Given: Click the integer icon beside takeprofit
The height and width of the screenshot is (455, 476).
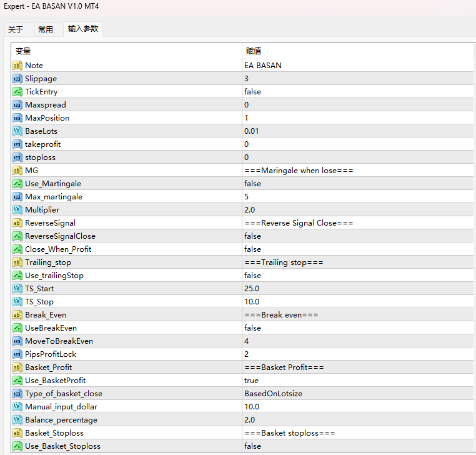Looking at the screenshot, I should coord(17,144).
